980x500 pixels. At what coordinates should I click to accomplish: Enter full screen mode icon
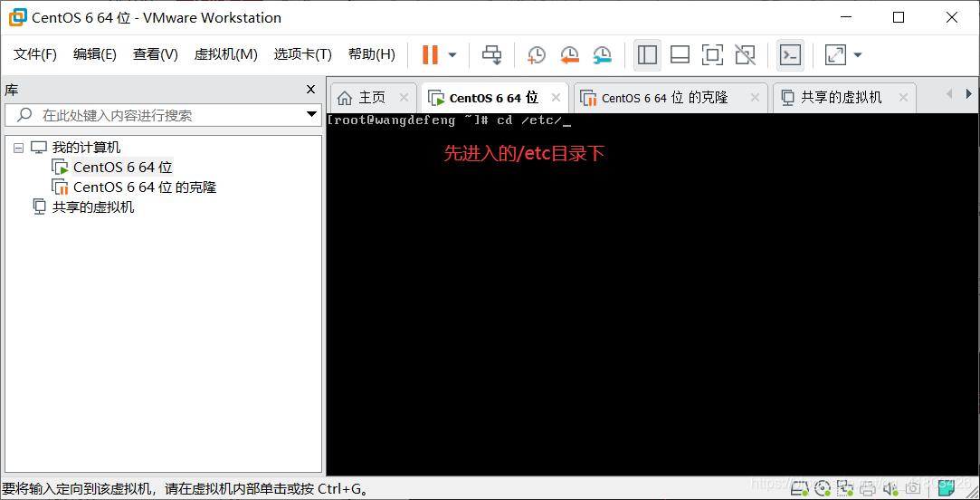click(712, 55)
